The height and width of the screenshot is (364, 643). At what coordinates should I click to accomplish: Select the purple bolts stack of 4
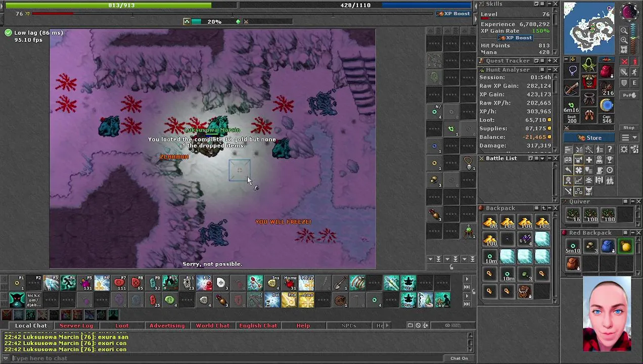(525, 239)
